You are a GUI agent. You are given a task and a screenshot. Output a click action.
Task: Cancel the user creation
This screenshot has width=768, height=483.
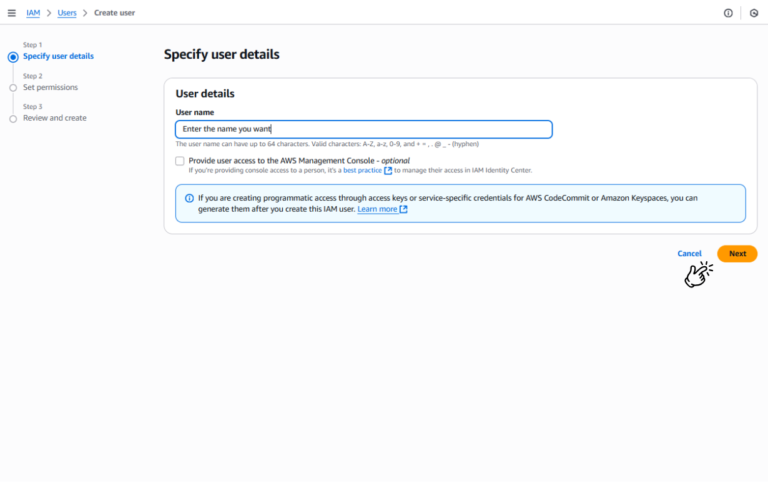689,254
